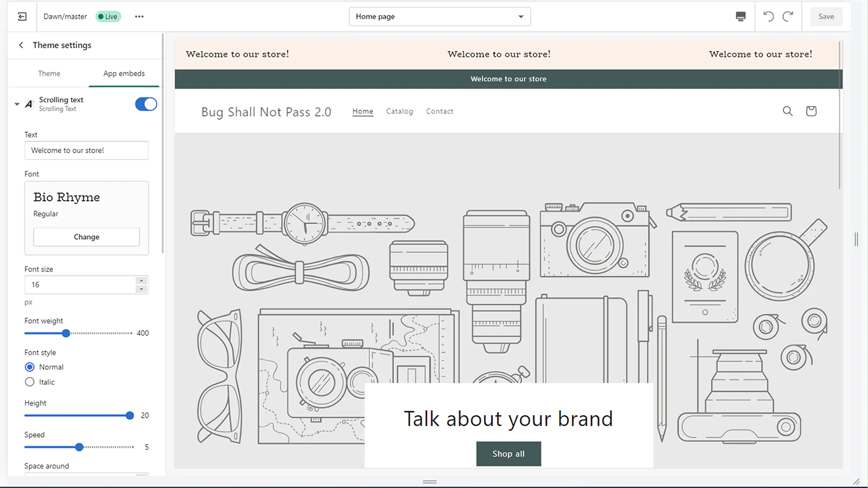868x488 pixels.
Task: Click the desktop preview monitor icon
Action: 741,16
